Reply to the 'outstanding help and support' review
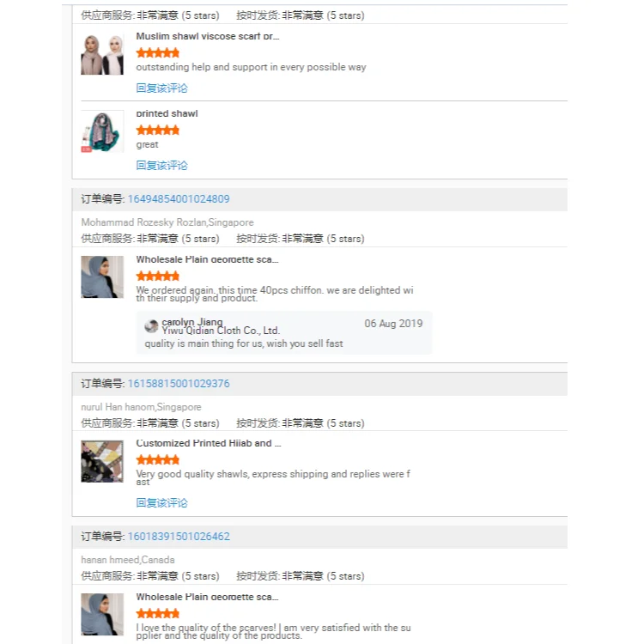644x644 pixels. [x=161, y=88]
